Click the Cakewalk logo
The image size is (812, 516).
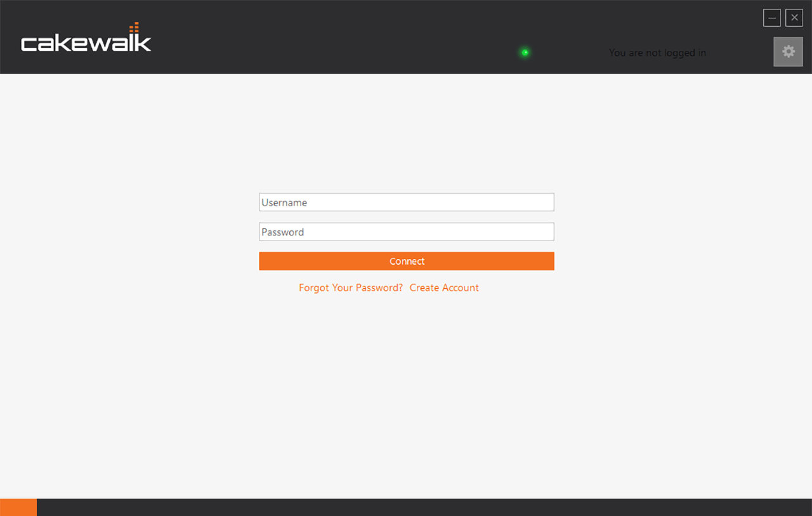click(86, 37)
